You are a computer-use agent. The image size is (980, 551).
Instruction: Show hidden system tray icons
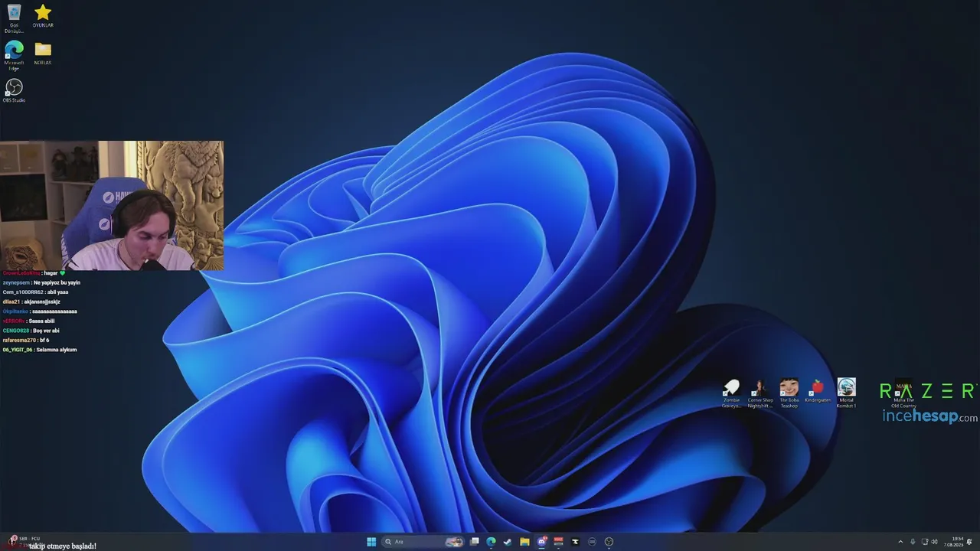(x=900, y=542)
